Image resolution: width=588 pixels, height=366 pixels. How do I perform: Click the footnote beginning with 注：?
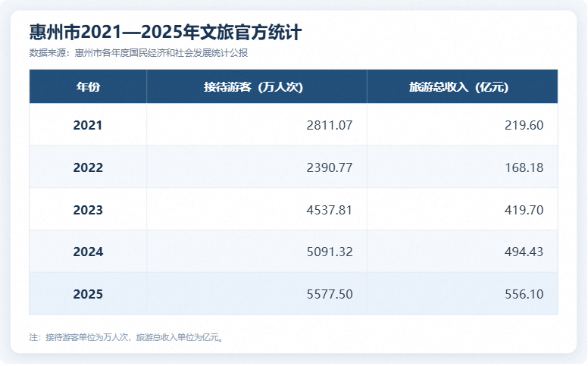pyautogui.click(x=127, y=337)
